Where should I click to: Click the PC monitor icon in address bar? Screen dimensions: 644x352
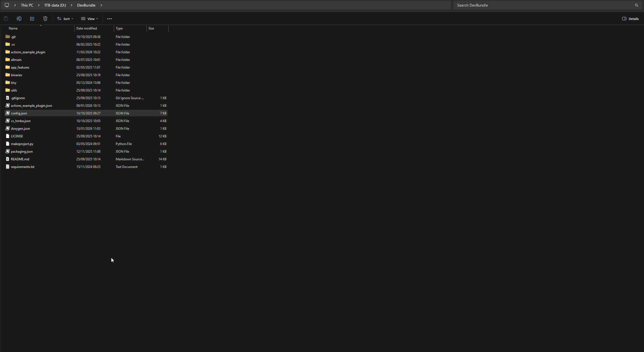[x=7, y=5]
